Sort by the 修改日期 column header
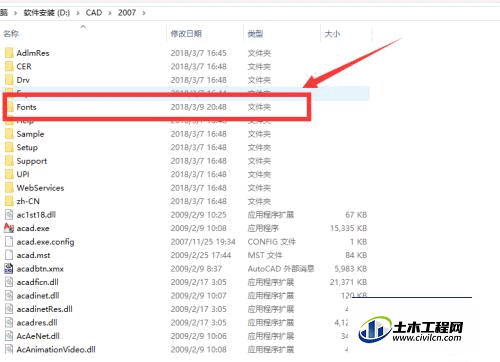Screen dimensions: 500x362 186,34
